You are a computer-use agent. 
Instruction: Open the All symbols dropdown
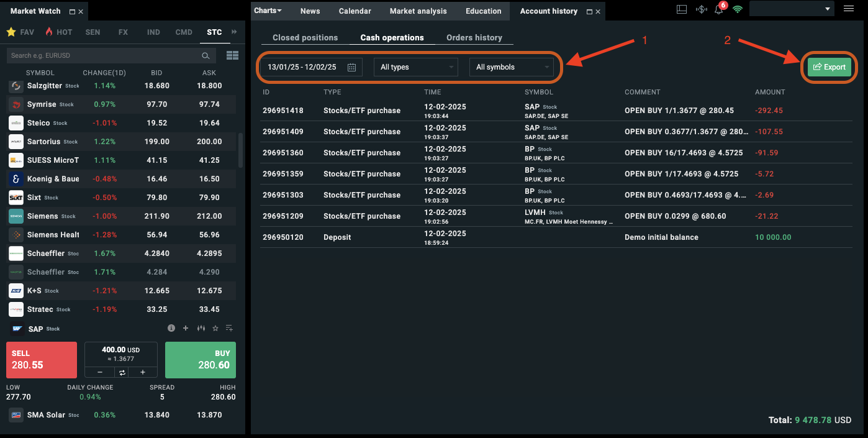pyautogui.click(x=511, y=67)
